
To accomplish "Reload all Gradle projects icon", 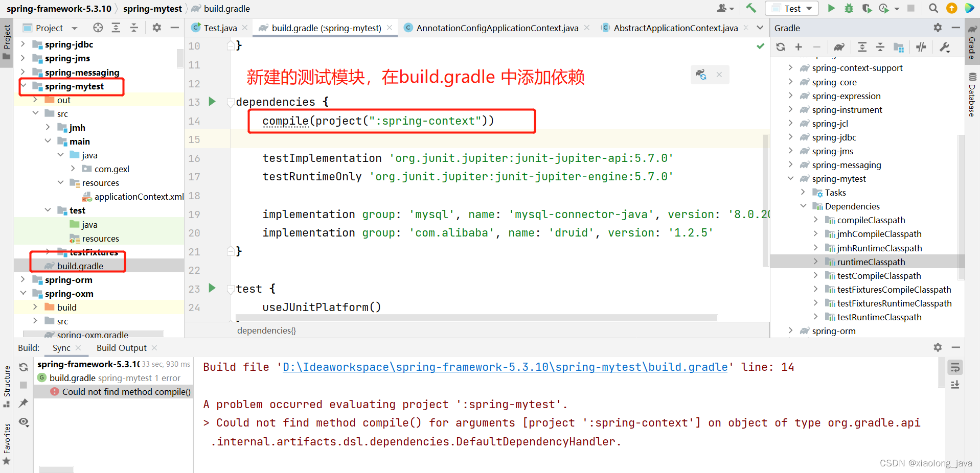I will (x=781, y=47).
